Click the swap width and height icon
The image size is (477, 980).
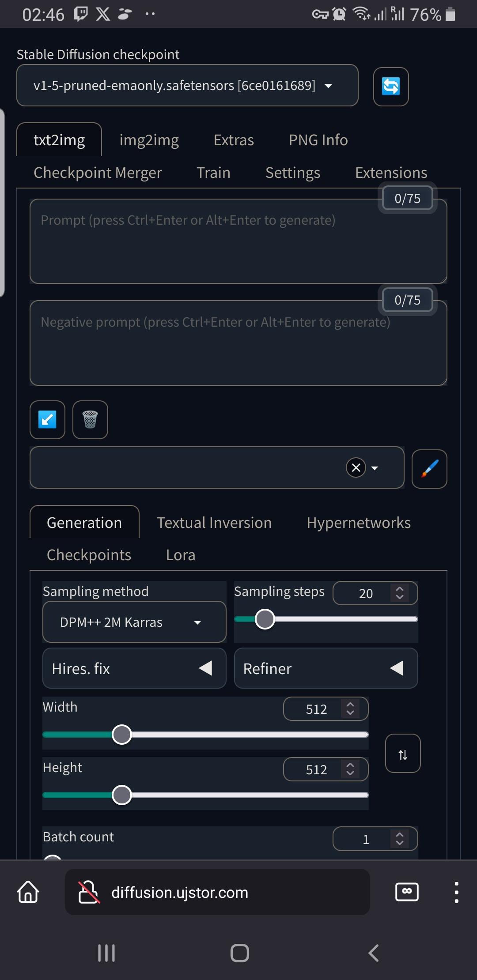tap(403, 754)
